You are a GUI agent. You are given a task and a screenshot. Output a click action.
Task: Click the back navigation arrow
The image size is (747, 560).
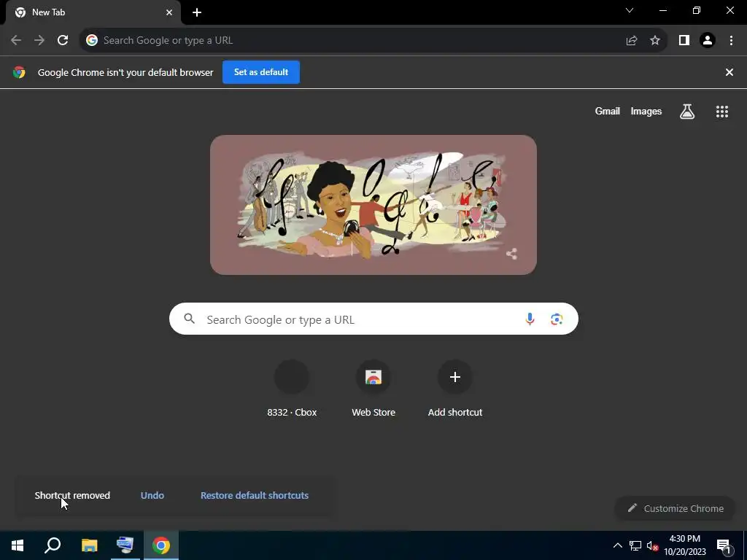pos(16,41)
